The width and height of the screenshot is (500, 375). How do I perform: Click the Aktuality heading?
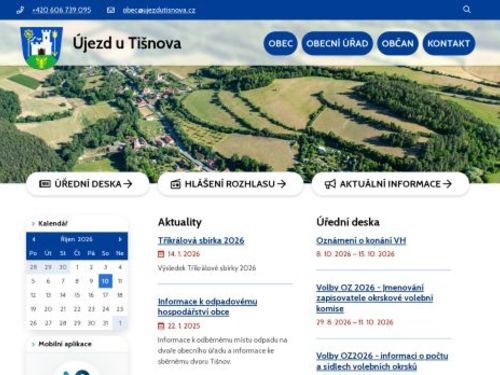tap(180, 222)
